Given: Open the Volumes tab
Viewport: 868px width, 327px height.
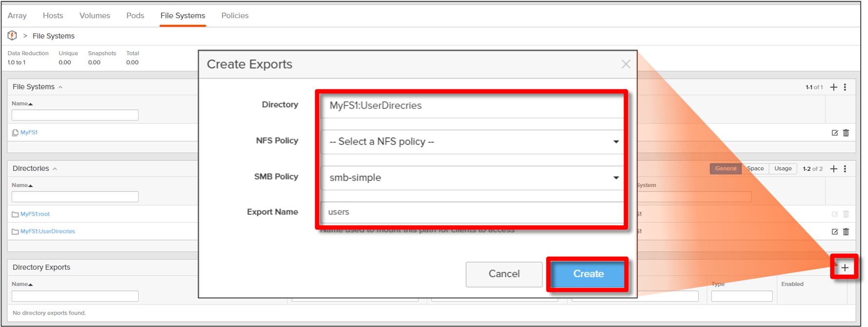Looking at the screenshot, I should 95,16.
